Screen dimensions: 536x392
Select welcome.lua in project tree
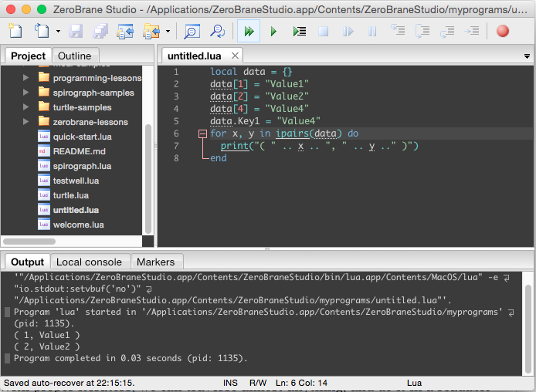click(78, 225)
